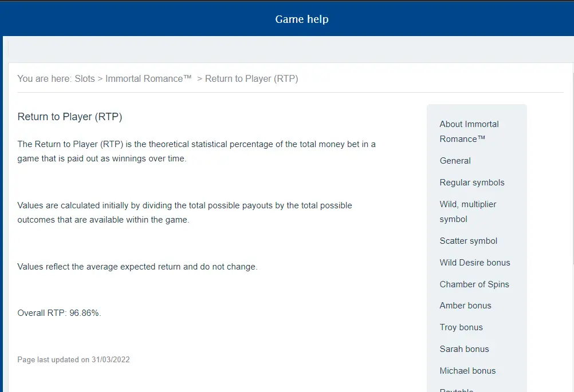Go to Immortal Romance™ breadcrumb link
This screenshot has width=574, height=392.
click(148, 78)
